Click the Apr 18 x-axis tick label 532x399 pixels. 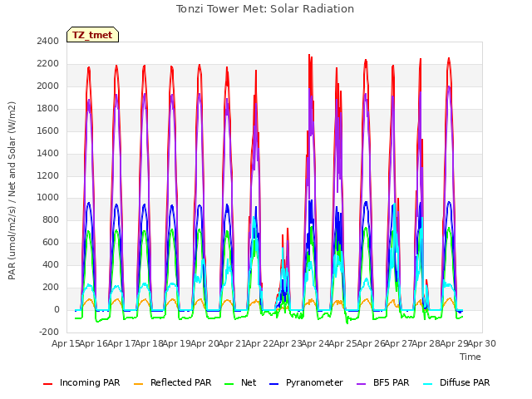pos(150,343)
